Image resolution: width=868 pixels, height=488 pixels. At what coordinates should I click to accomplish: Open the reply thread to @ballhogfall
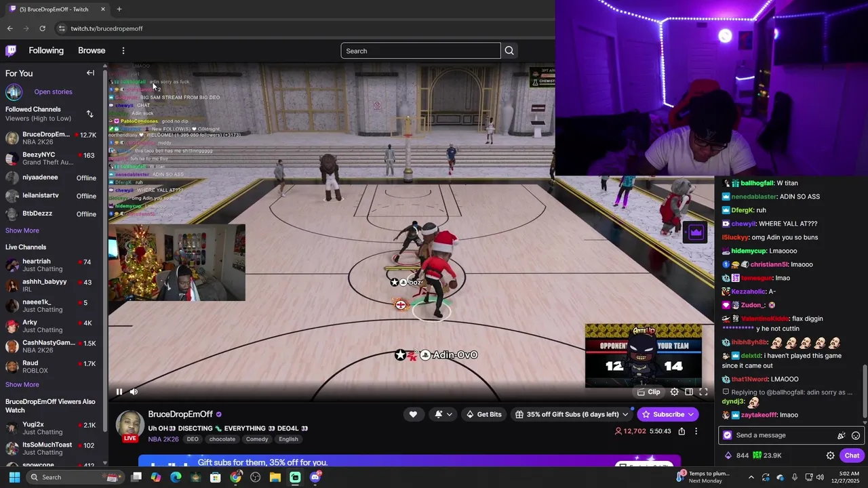click(x=787, y=392)
